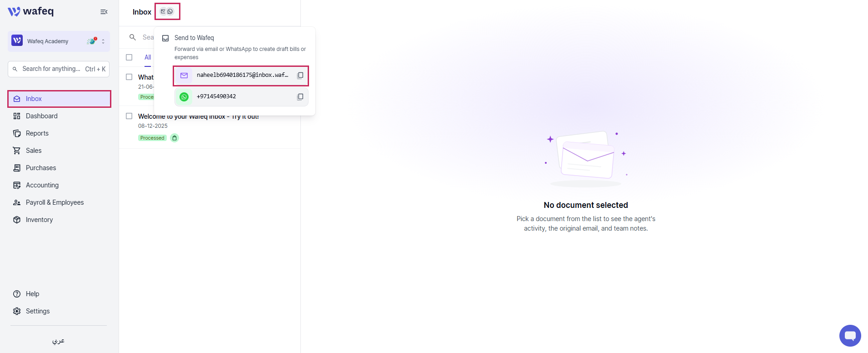Open the live chat widget
The image size is (868, 353).
(x=850, y=336)
